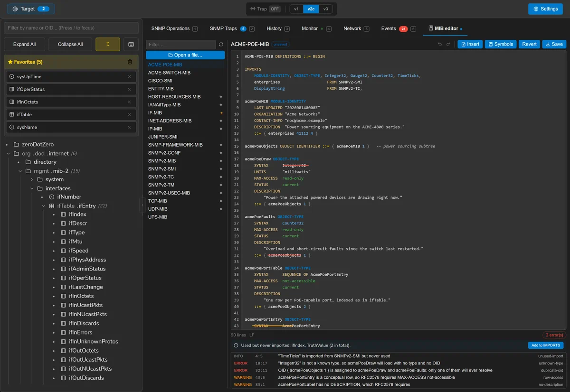Viewport: 570px width, 392px height.
Task: Click Open a file… button
Action: pyautogui.click(x=185, y=55)
